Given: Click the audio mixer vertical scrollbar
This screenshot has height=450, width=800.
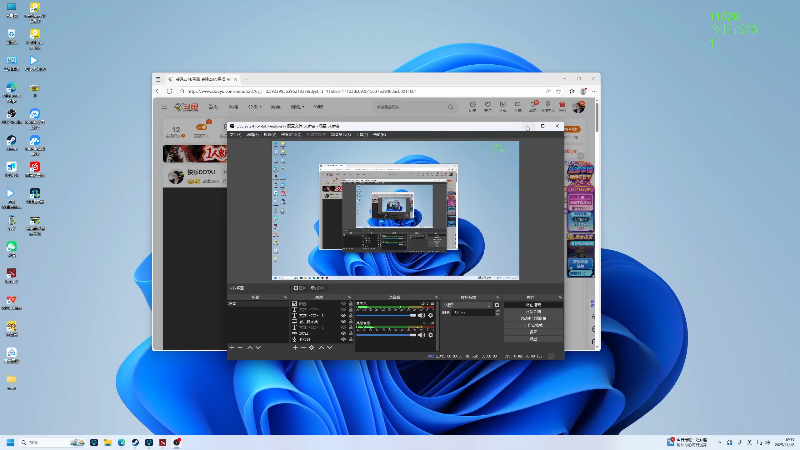Looking at the screenshot, I should click(438, 325).
